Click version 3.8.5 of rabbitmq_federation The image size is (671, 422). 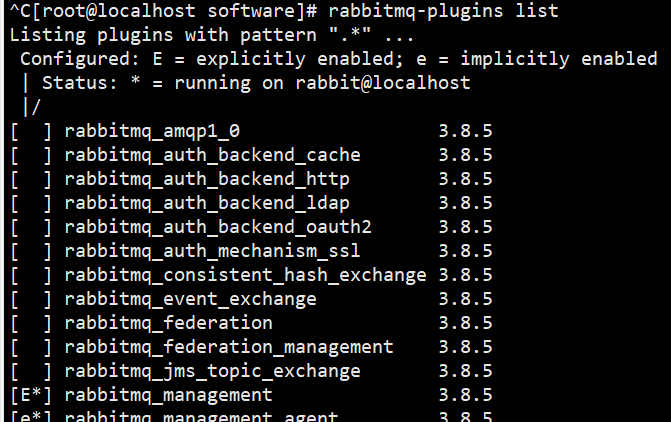coord(465,323)
